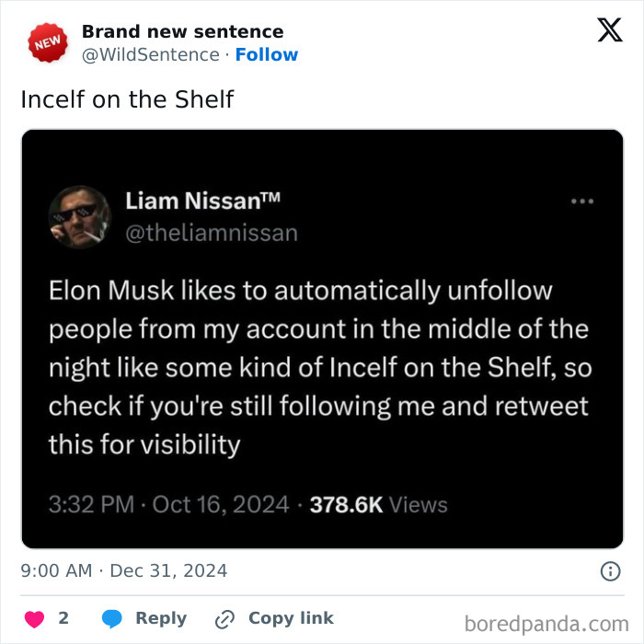This screenshot has width=644, height=644.
Task: Open the 9:00 AM Dec 31, 2024 timestamp
Action: 123,570
